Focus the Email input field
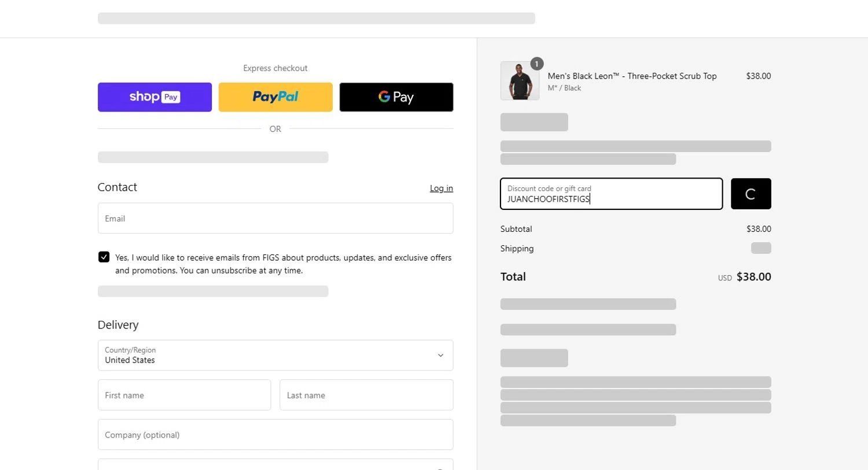Screen dimensions: 868x470 pyautogui.click(x=275, y=219)
